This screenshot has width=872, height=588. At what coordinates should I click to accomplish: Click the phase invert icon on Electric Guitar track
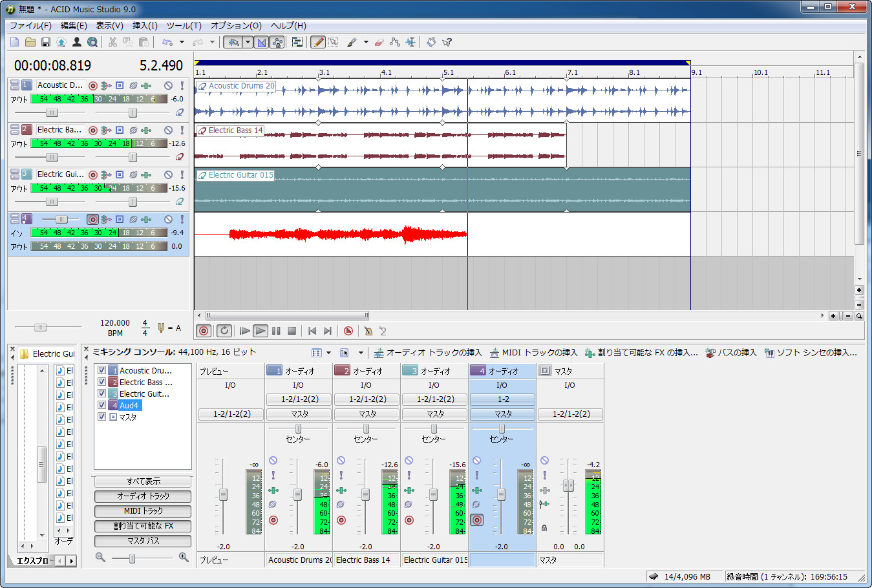click(x=133, y=174)
